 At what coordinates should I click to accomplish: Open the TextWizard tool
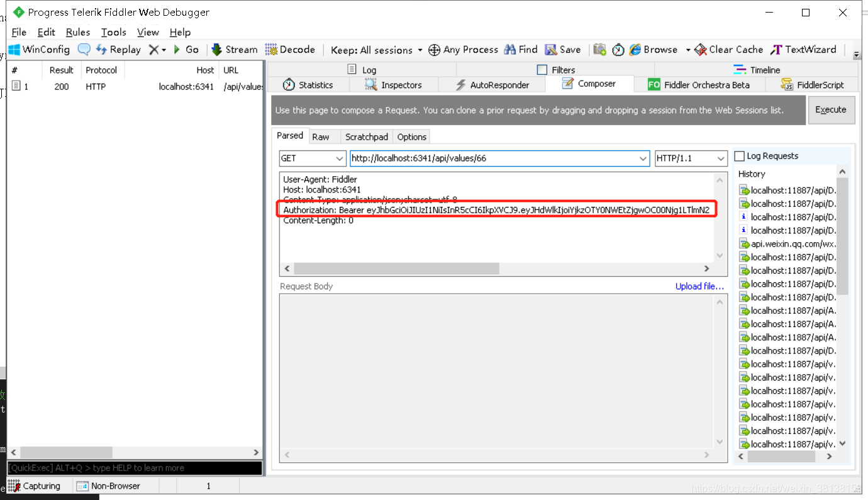coord(804,50)
